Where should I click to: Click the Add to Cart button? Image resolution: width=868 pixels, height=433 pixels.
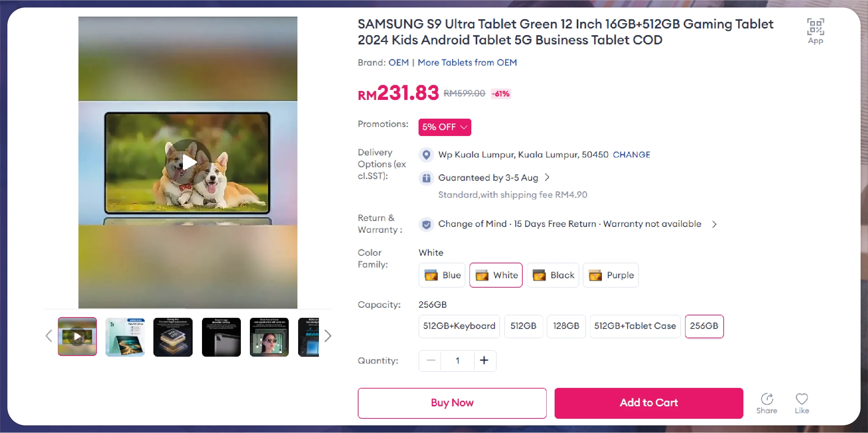pyautogui.click(x=649, y=403)
